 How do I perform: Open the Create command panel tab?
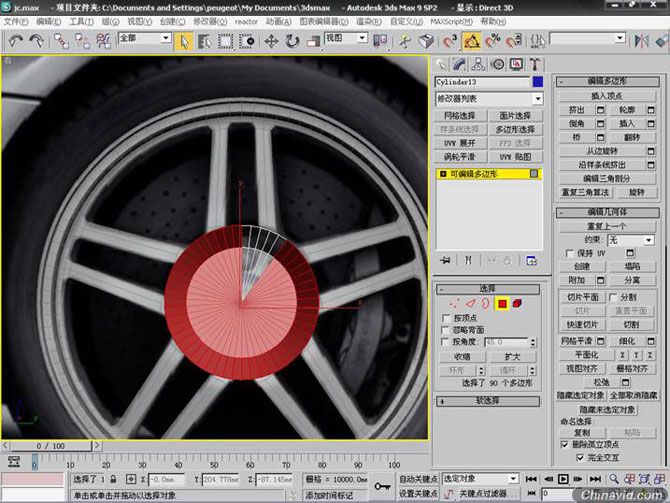point(441,65)
